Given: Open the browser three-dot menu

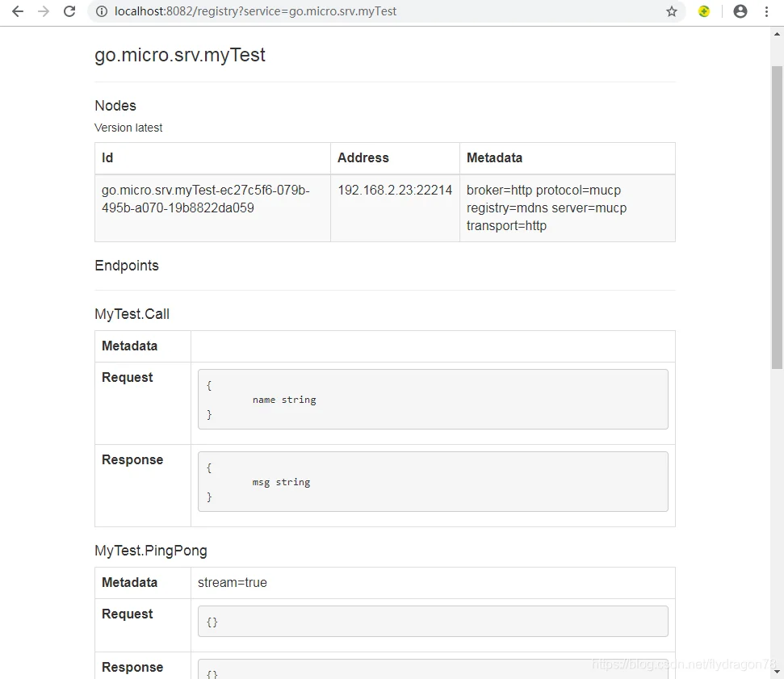Looking at the screenshot, I should click(766, 11).
